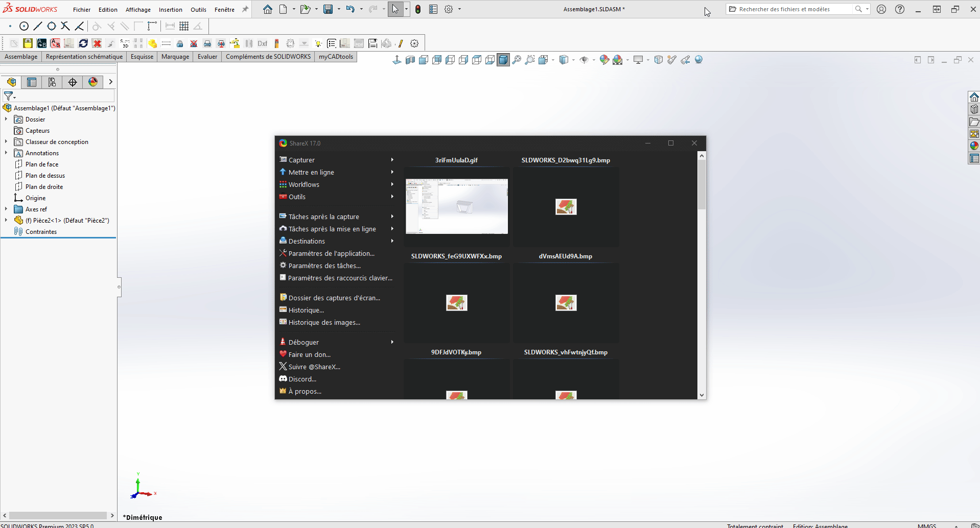This screenshot has width=980, height=528.
Task: Open the ConfigurationManager tab icon
Action: [x=52, y=82]
